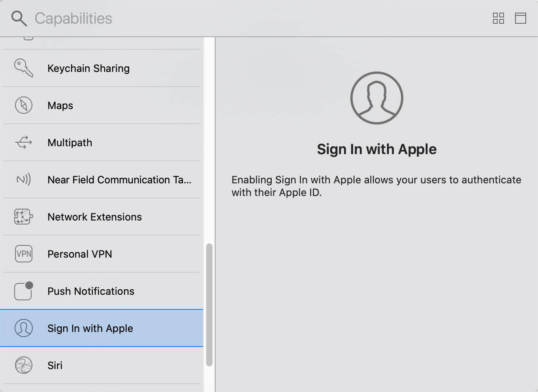Switch to grid view icon
Screen dimensions: 538x392
(498, 18)
